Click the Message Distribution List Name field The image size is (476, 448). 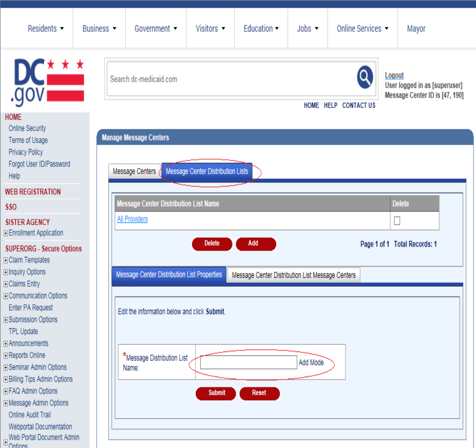point(249,362)
